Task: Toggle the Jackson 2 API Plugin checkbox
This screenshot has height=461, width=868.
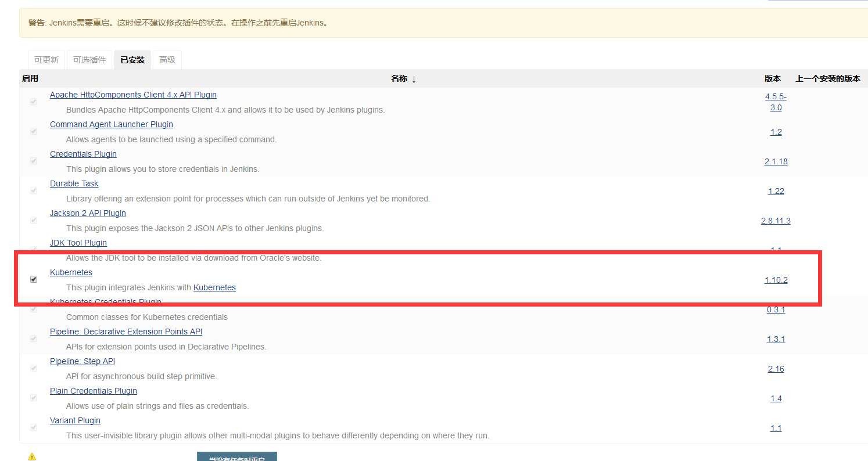Action: [34, 220]
